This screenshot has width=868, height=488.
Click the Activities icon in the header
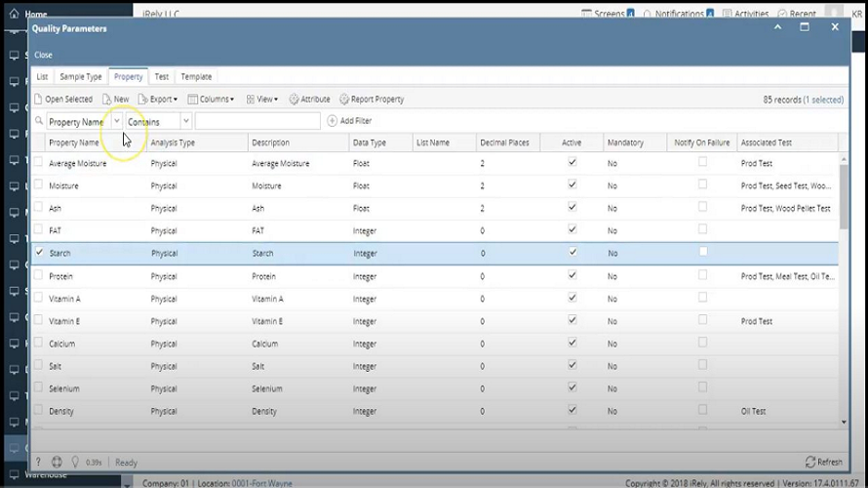point(728,14)
